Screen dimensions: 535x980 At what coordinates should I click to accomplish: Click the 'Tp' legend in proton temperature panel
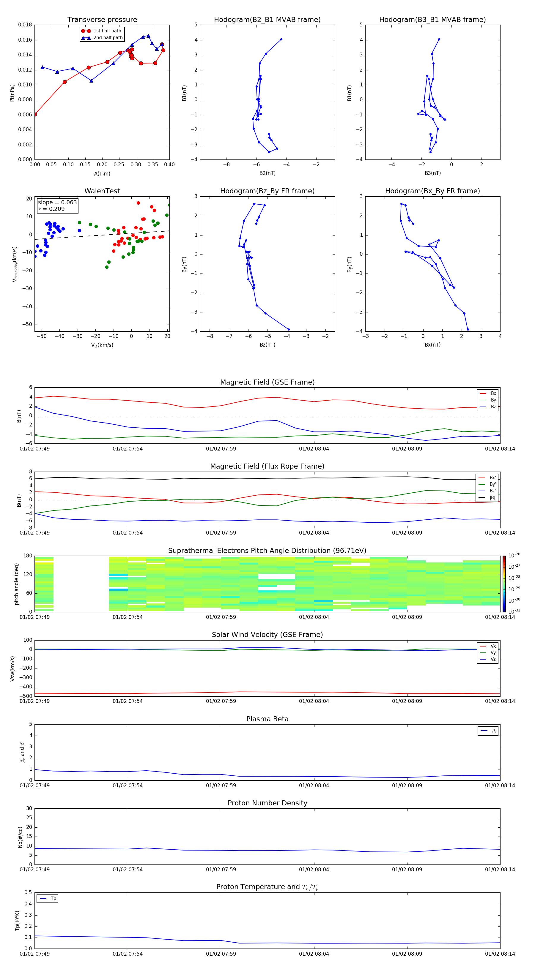pyautogui.click(x=48, y=899)
